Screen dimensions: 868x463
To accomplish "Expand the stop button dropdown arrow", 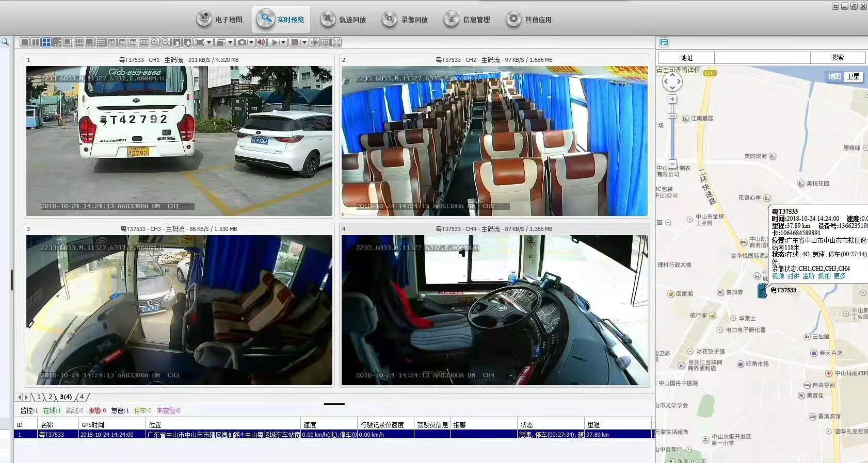I will coord(304,42).
